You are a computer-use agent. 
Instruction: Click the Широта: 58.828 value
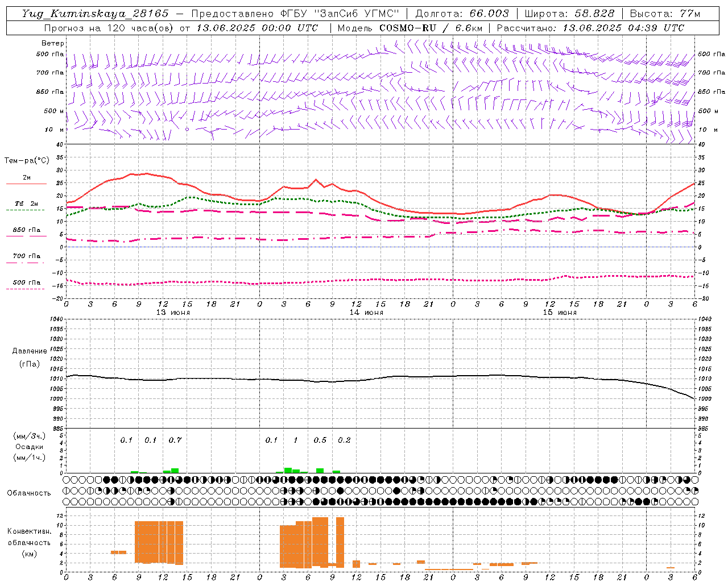[x=569, y=14]
